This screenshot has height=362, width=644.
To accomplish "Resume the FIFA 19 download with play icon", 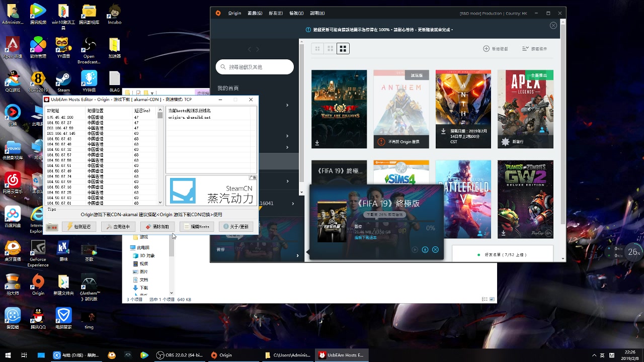I will [414, 249].
